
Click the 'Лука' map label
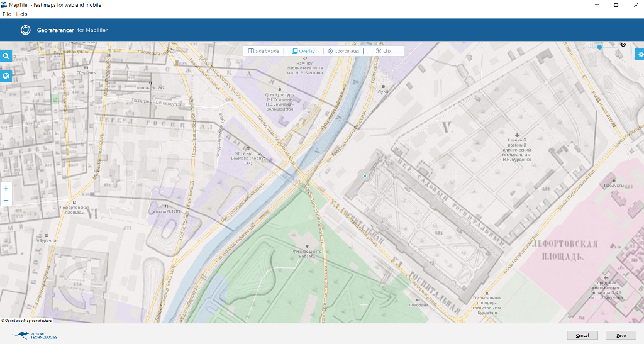coord(383,92)
